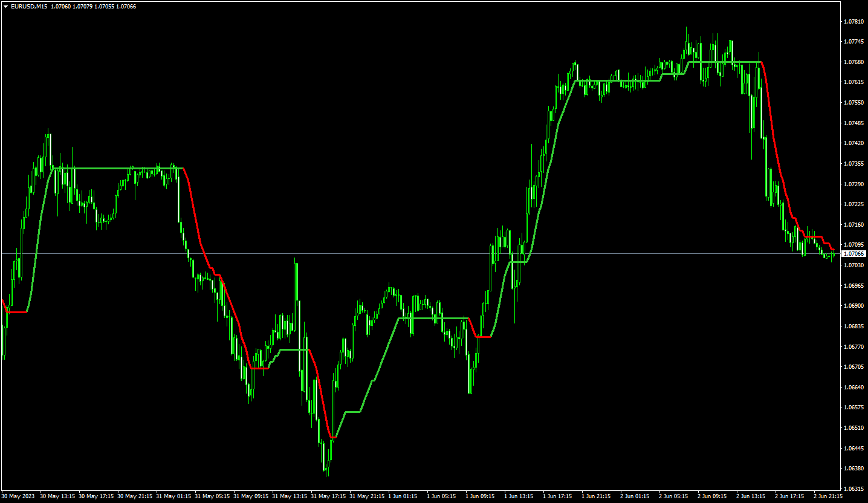Click time axis label "1 Jun 05:15"
This screenshot has width=868, height=503.
pyautogui.click(x=442, y=496)
